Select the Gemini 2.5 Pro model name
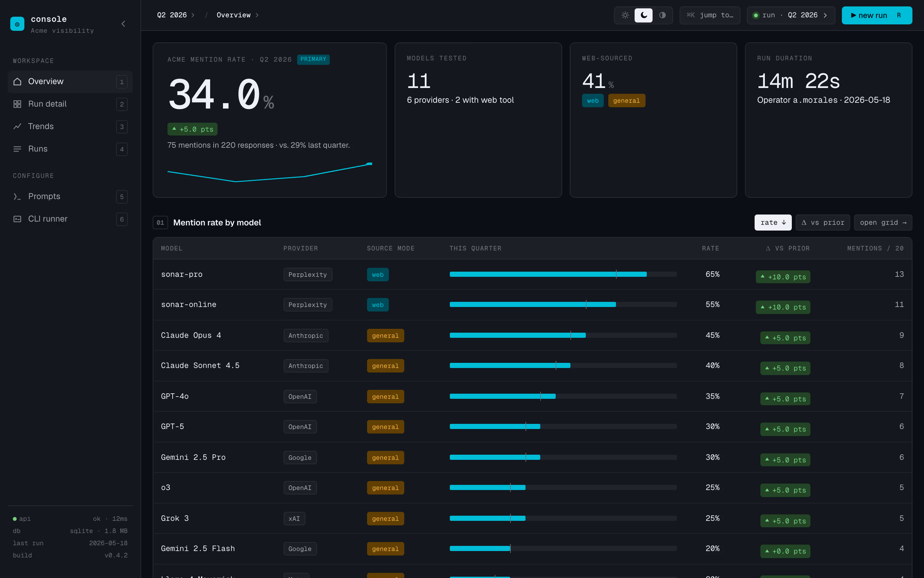924x578 pixels. pyautogui.click(x=193, y=457)
